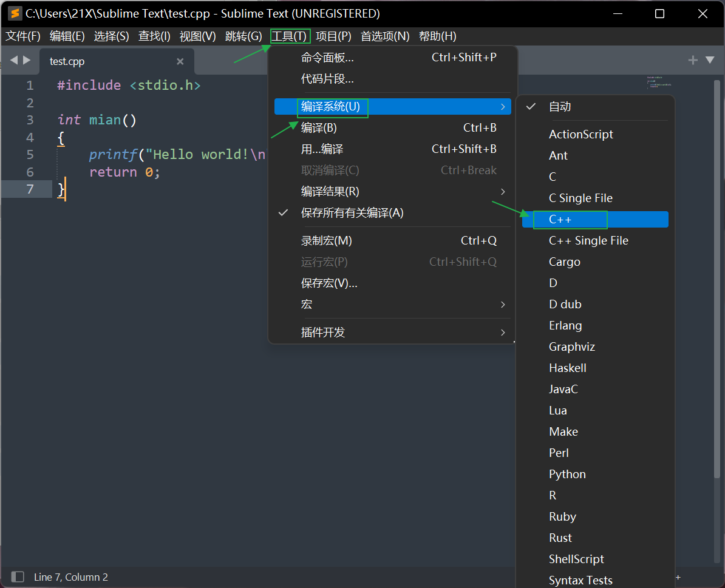Open the 选择(S) menu
Viewport: 725px width, 588px height.
point(112,36)
